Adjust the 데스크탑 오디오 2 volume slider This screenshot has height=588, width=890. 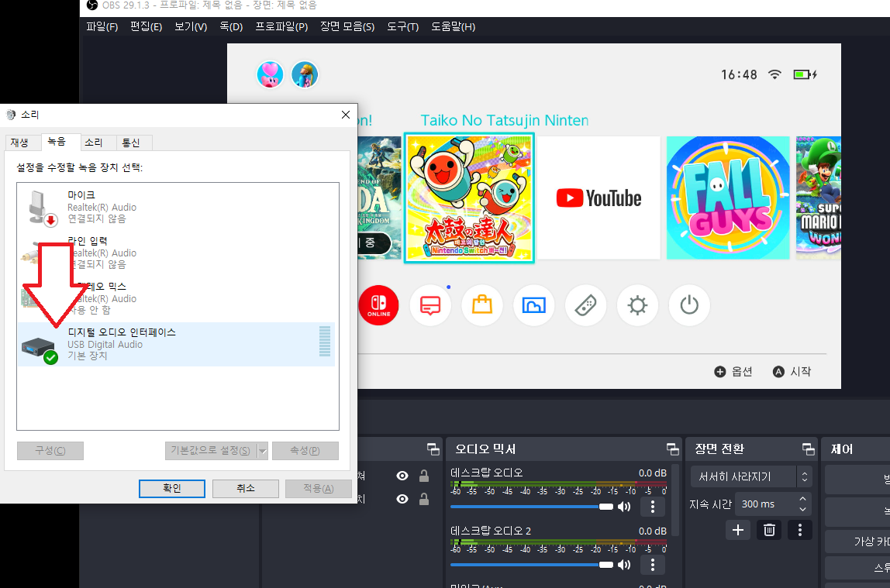point(532,564)
